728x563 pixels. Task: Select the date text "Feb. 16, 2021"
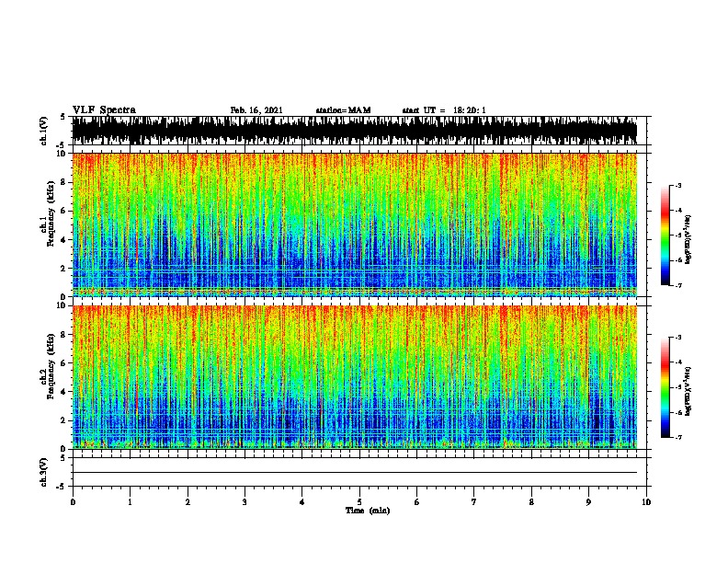point(256,110)
